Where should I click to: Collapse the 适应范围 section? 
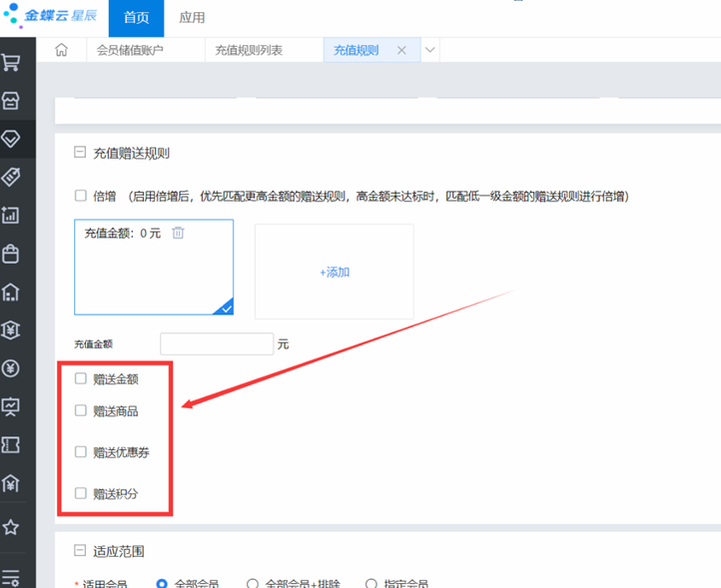(80, 550)
